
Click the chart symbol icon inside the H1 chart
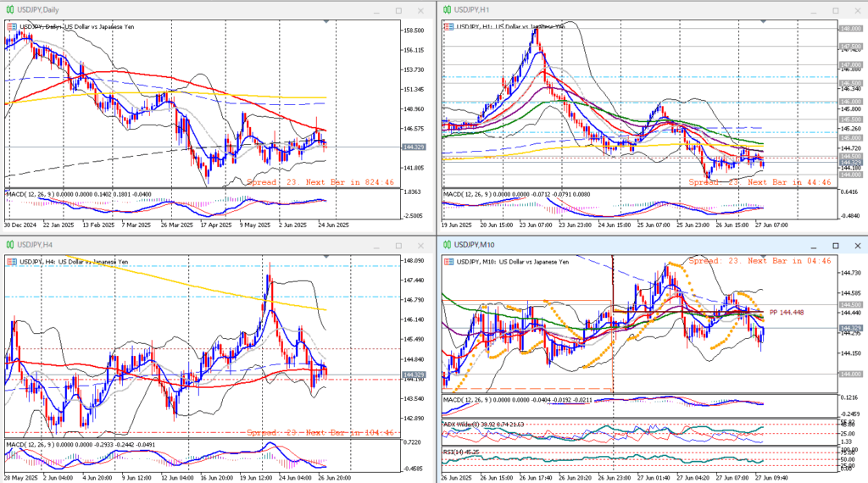point(449,26)
